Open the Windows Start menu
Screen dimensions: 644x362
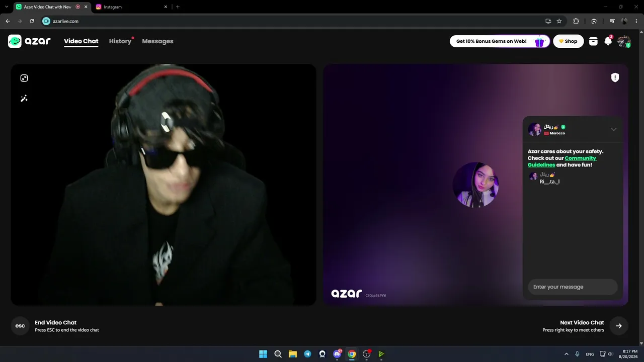click(263, 354)
